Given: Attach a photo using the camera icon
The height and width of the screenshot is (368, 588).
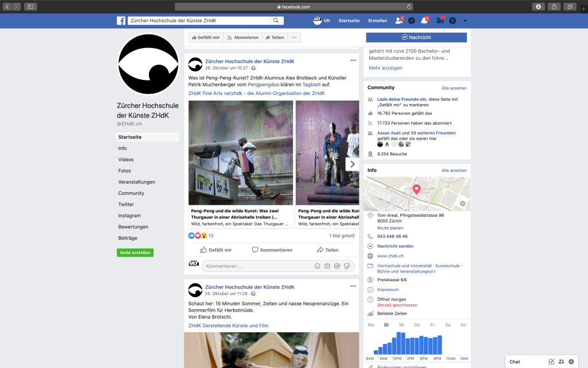Looking at the screenshot, I should point(327,266).
